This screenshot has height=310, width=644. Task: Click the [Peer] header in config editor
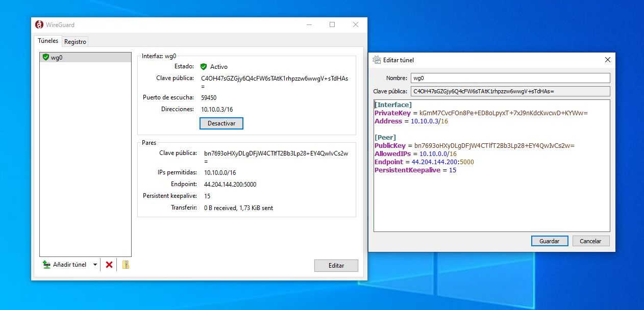[x=385, y=138]
